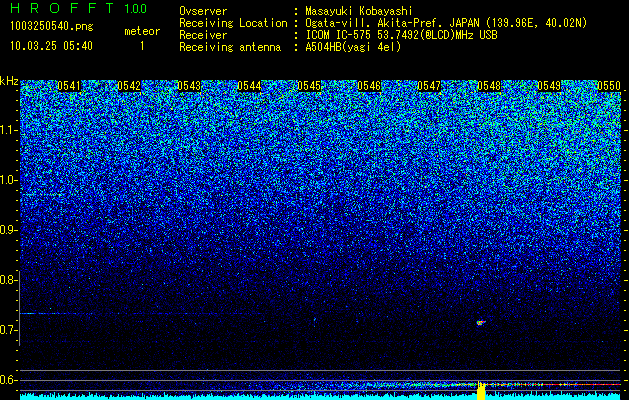The height and width of the screenshot is (400, 629).
Task: Click the 0550 time marker
Action: pyautogui.click(x=609, y=86)
